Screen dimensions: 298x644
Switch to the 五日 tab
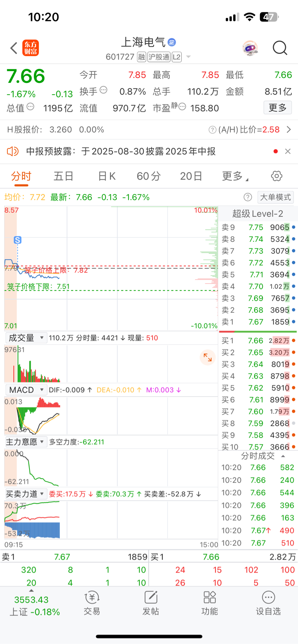(63, 176)
